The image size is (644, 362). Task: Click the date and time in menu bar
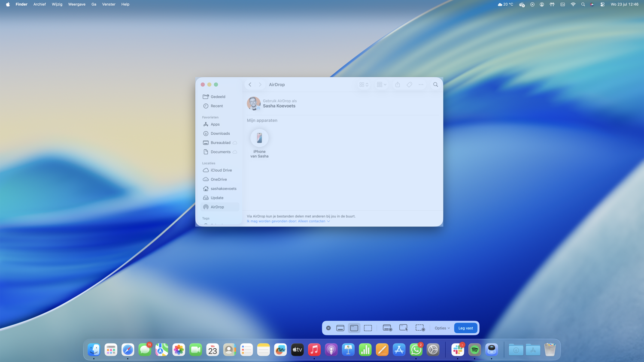[625, 4]
